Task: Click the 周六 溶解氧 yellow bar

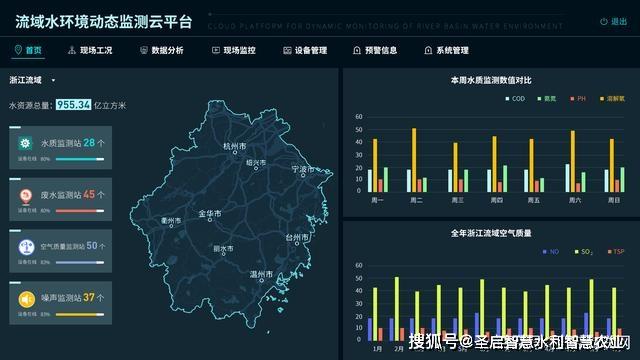Action: click(573, 161)
